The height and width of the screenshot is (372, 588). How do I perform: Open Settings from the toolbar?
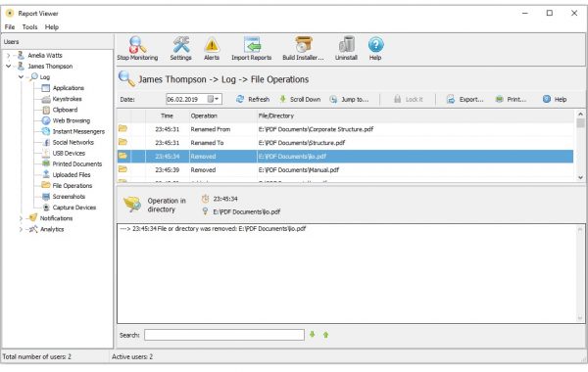(x=180, y=48)
